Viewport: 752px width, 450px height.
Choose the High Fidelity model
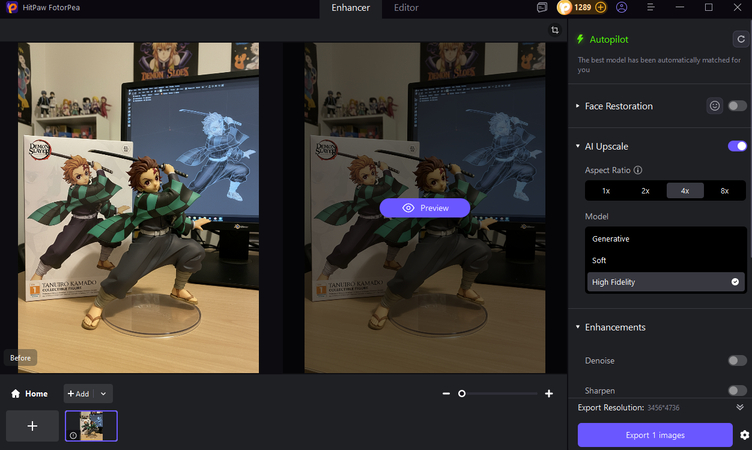click(x=666, y=282)
